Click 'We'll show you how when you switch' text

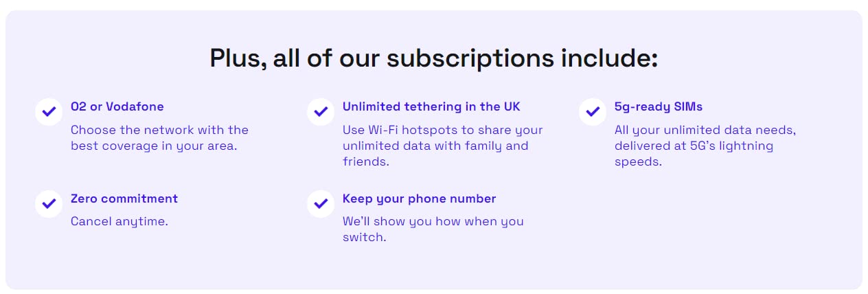tap(433, 221)
